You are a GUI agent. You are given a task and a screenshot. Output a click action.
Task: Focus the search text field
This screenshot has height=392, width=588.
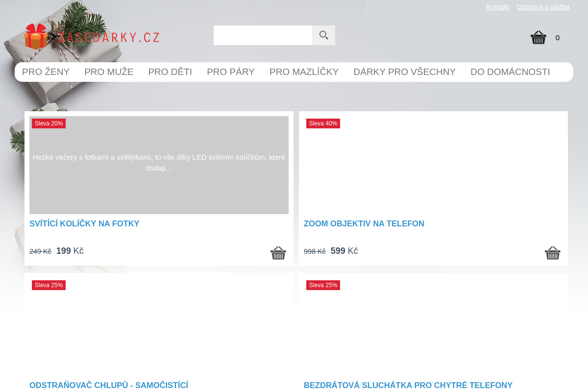click(x=263, y=35)
